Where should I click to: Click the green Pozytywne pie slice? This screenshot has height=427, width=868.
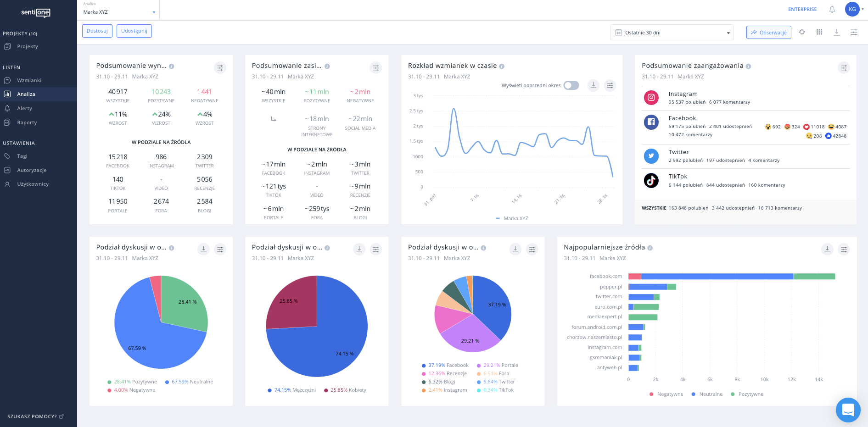coord(184,303)
